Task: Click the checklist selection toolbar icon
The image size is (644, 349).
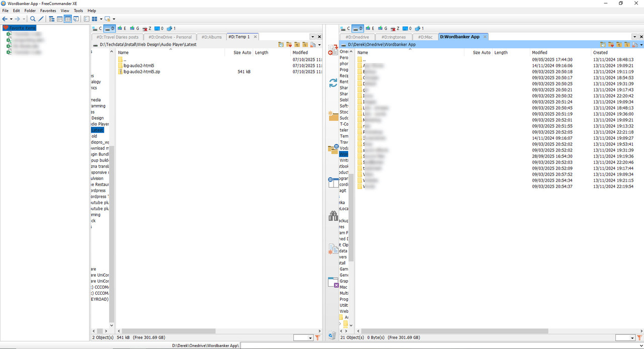Action: [87, 19]
